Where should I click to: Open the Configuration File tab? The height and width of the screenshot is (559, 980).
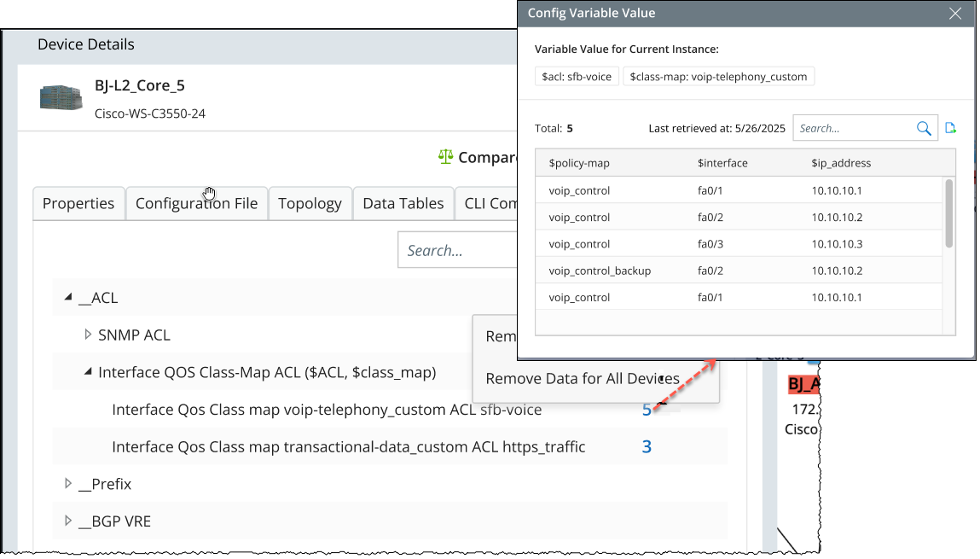(196, 203)
